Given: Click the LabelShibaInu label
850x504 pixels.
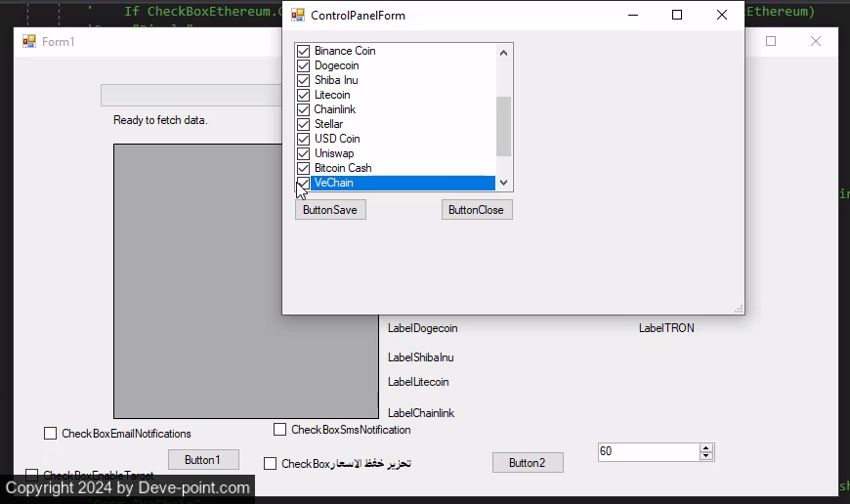Looking at the screenshot, I should [x=421, y=357].
